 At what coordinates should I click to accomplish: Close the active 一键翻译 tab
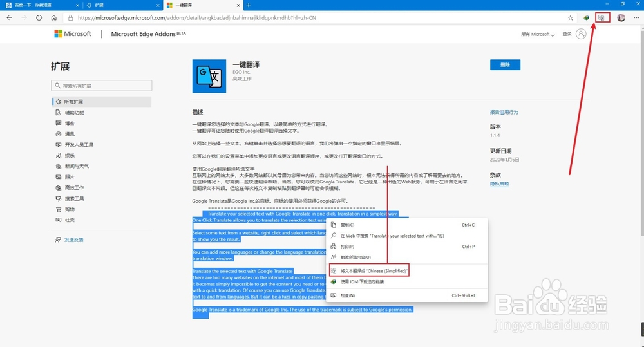pyautogui.click(x=239, y=5)
